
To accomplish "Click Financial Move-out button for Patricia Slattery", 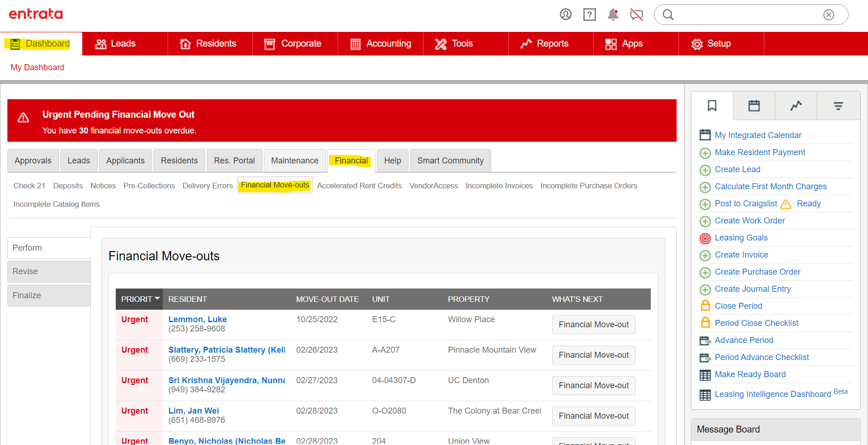I will (594, 355).
